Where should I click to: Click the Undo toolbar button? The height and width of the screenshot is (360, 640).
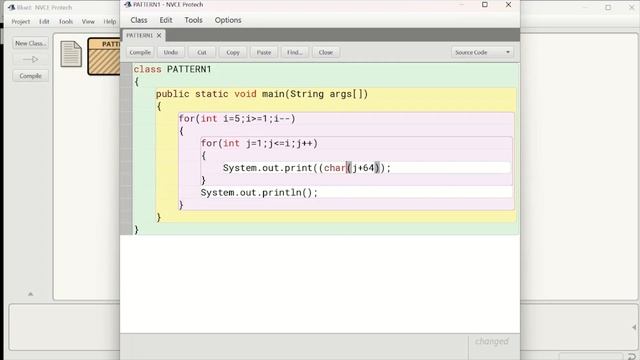[171, 52]
